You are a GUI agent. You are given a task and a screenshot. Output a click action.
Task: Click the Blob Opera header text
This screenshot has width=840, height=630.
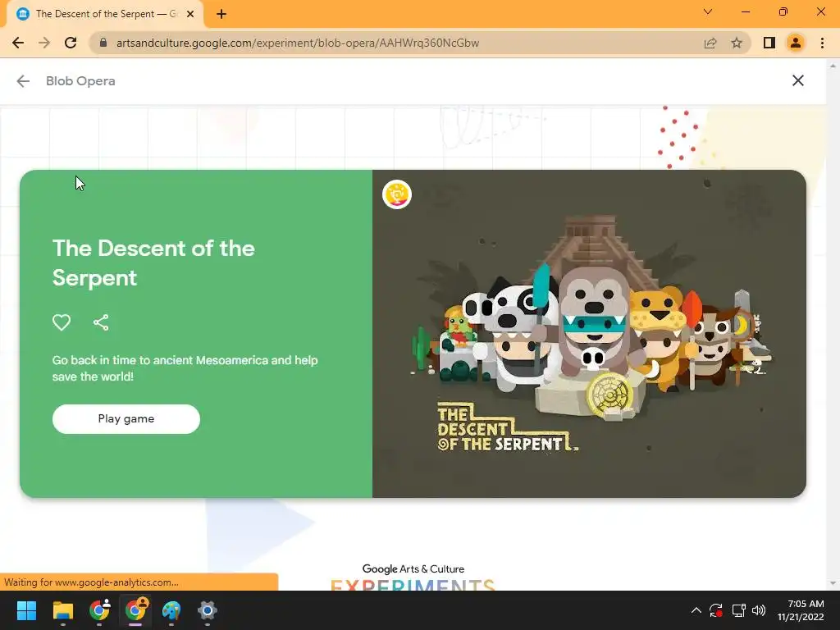[80, 81]
